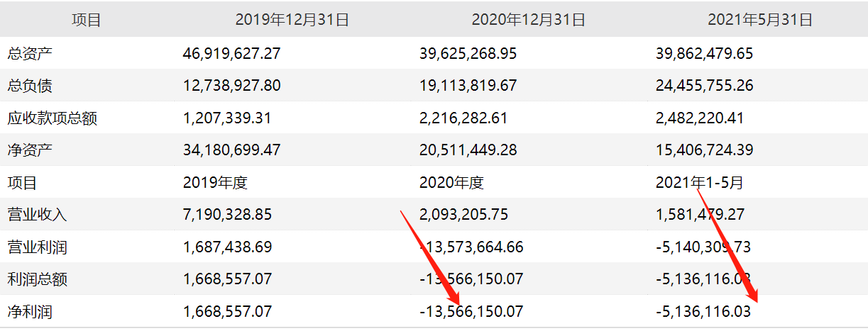Select total liabilities value 19,113,819.67
Screen dimensions: 868x331
pos(468,86)
